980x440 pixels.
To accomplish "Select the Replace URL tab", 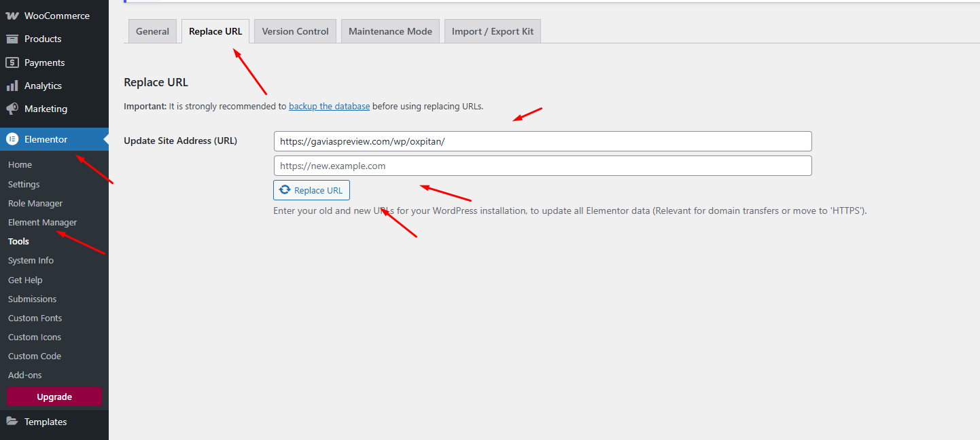I will tap(215, 31).
